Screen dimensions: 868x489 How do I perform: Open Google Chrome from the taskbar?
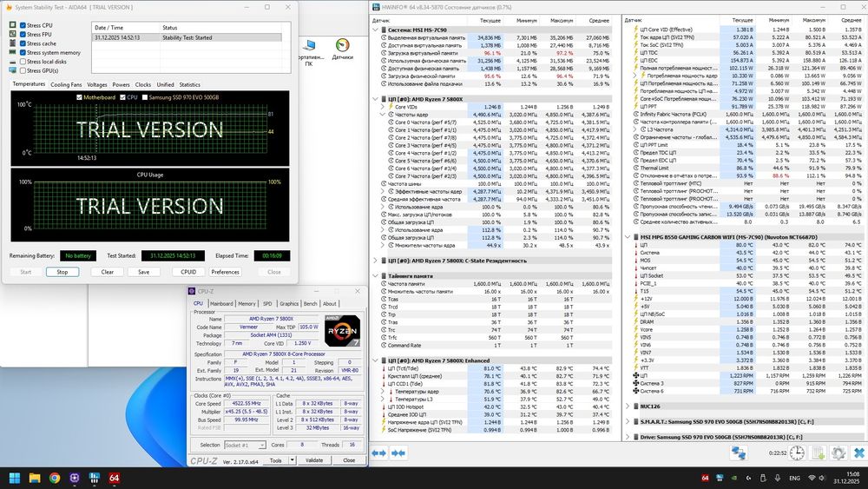[54, 478]
